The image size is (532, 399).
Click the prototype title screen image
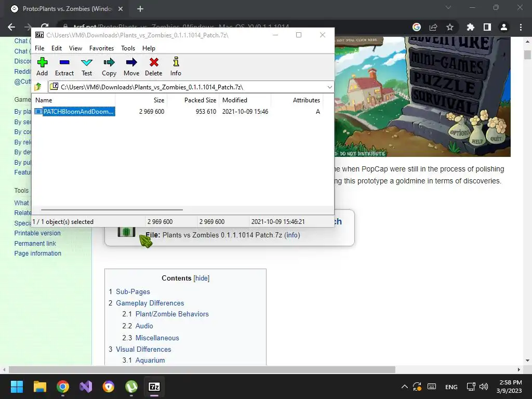(x=422, y=97)
